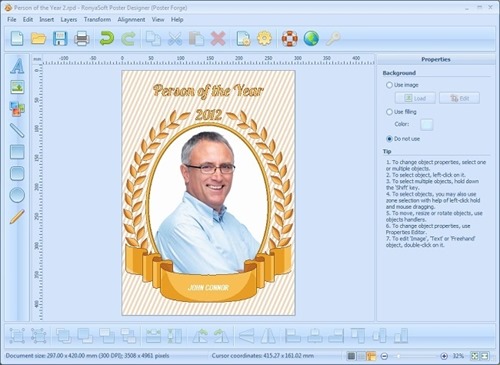Select the man's portrait image on poster
The height and width of the screenshot is (365, 500).
coord(208,202)
